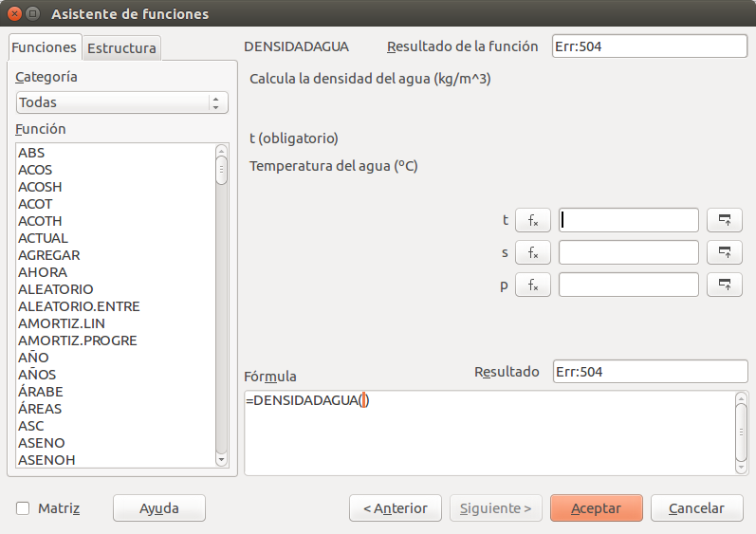Select ALEATORIO in the function list
This screenshot has width=756, height=534.
[116, 289]
